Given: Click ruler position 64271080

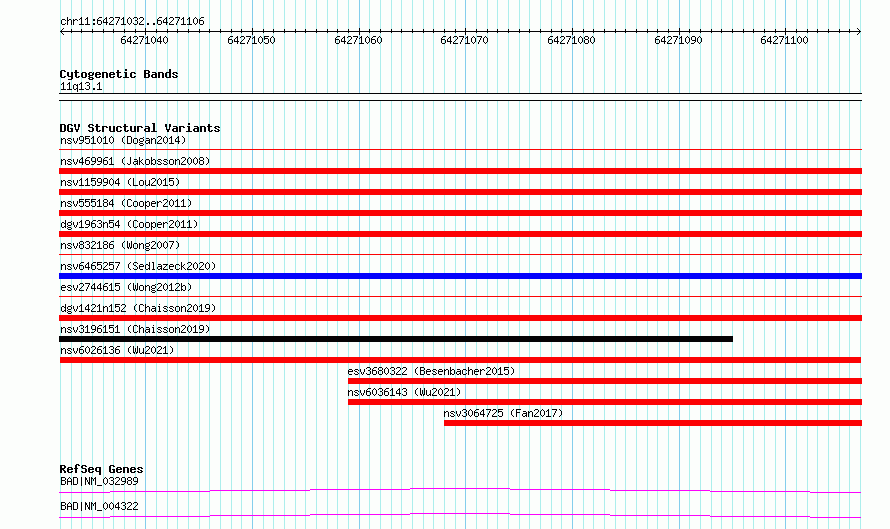Looking at the screenshot, I should (x=571, y=40).
